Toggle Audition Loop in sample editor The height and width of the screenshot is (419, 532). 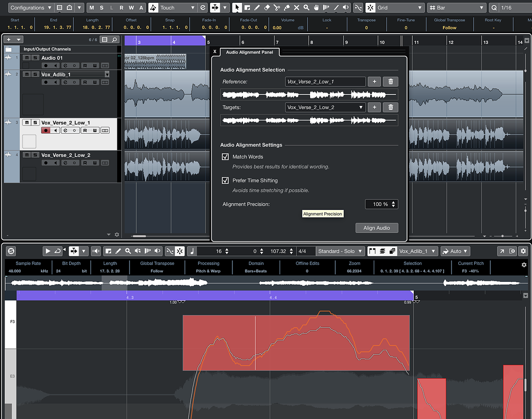[58, 251]
